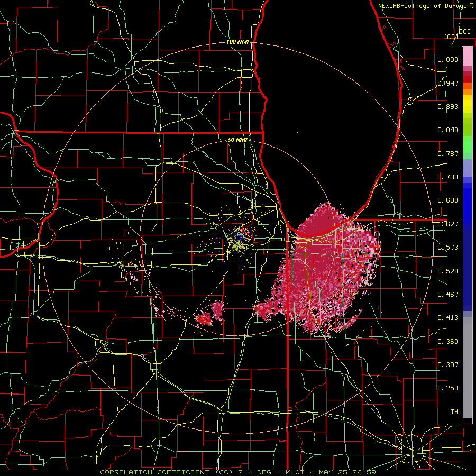476x476 pixels.
Task: Click the 0.520 scale value
Action: click(x=448, y=271)
